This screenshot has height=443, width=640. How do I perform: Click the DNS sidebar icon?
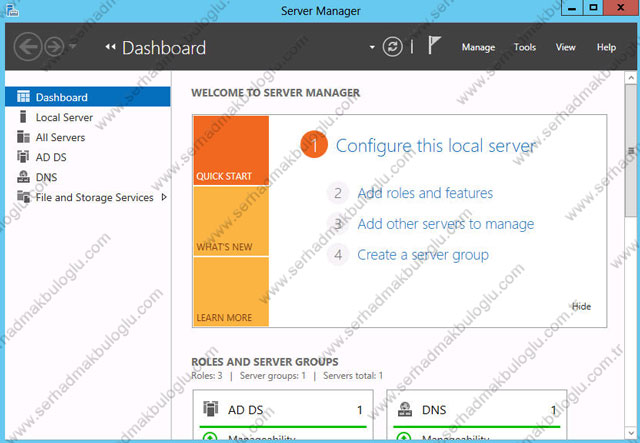(x=23, y=177)
